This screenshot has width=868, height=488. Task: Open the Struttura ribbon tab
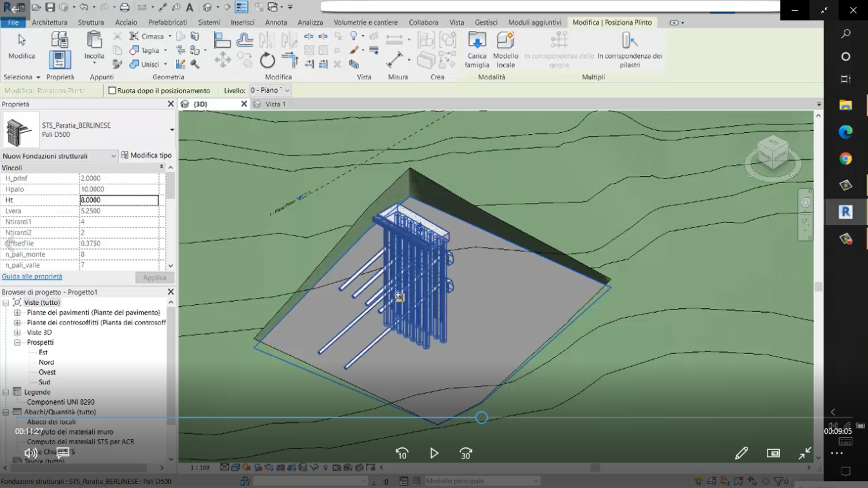[x=91, y=23]
